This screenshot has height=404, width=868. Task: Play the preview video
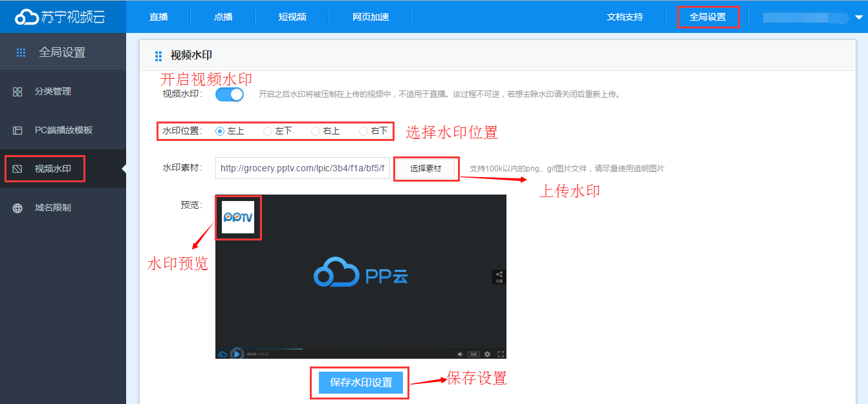tap(237, 354)
